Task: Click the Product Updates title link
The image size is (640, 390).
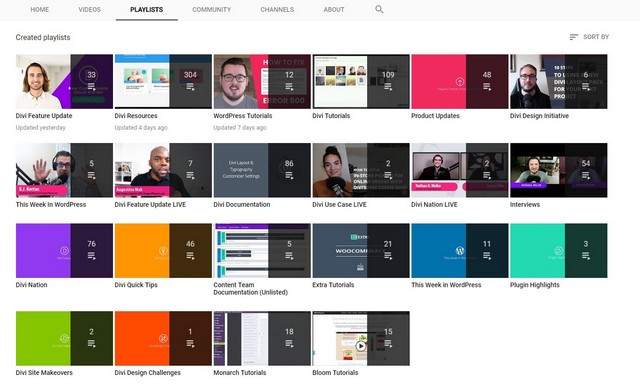Action: pos(435,116)
